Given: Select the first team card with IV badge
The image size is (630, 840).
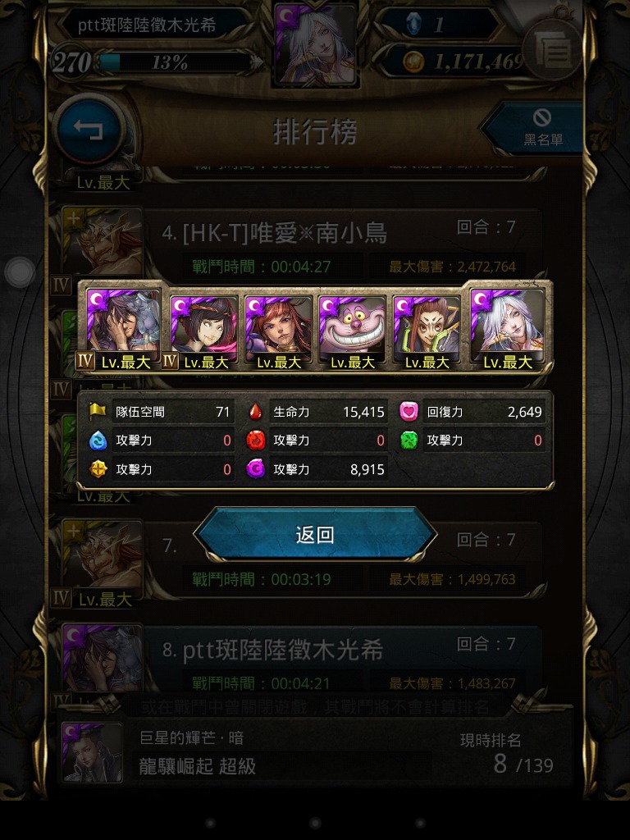Looking at the screenshot, I should [x=123, y=330].
